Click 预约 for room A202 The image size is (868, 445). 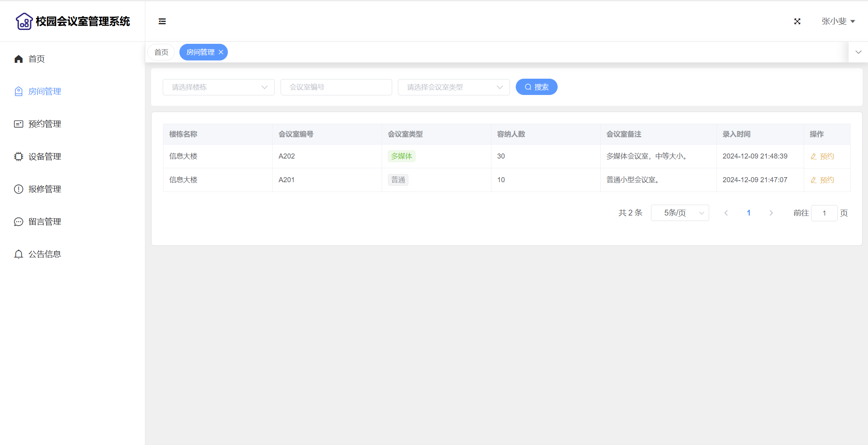tap(822, 156)
